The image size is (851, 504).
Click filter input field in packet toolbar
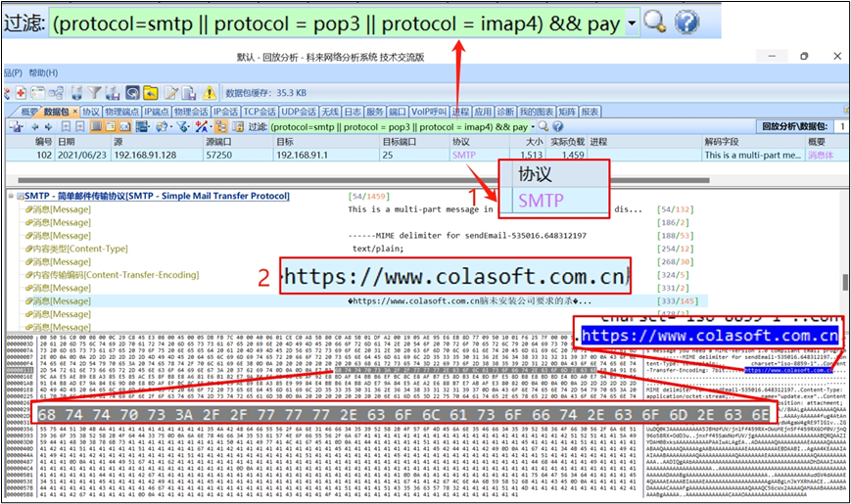[x=400, y=127]
